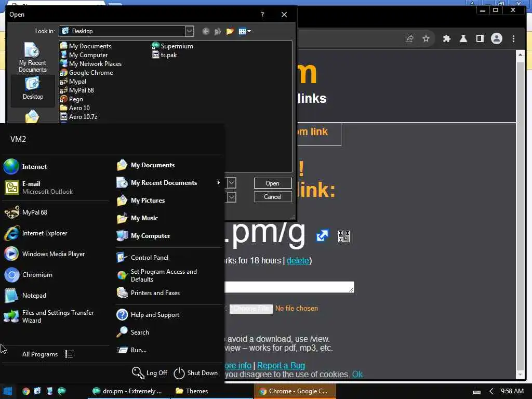Open Chrome three-dot menu

pyautogui.click(x=513, y=38)
